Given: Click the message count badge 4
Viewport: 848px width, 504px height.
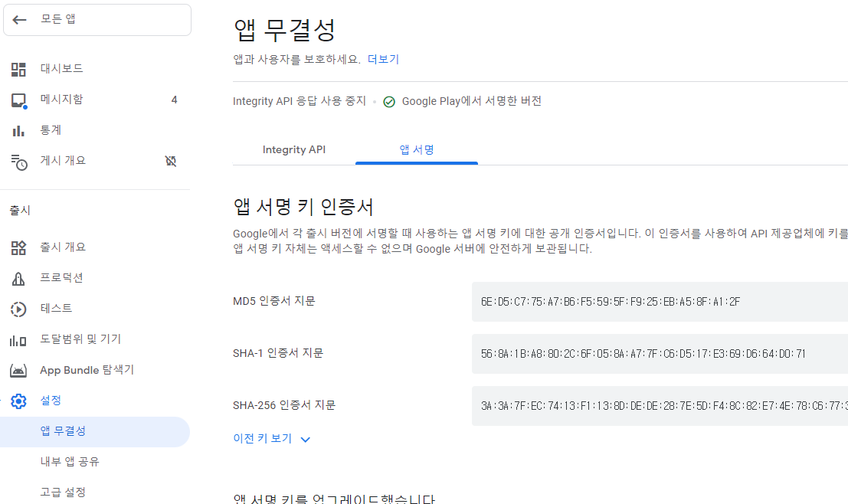Looking at the screenshot, I should tap(174, 100).
